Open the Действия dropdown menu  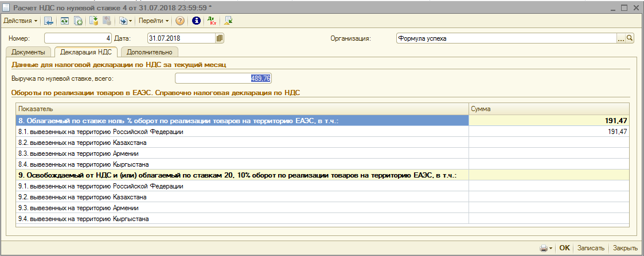21,21
